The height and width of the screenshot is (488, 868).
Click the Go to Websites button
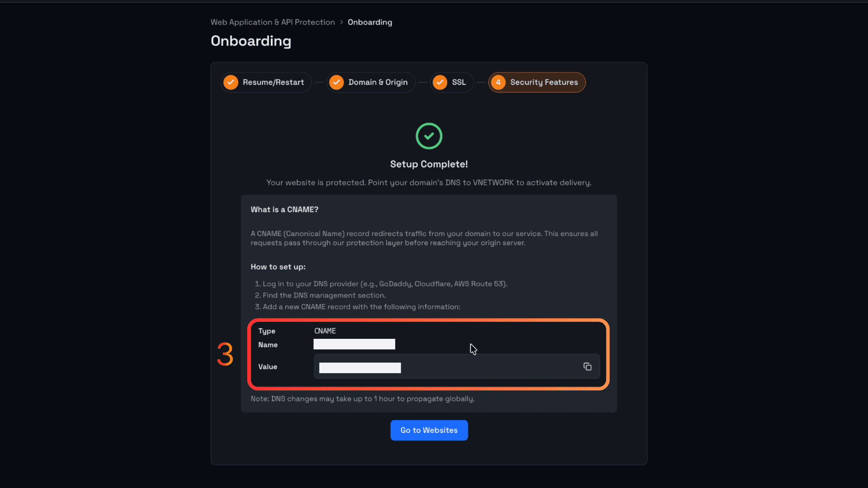point(429,430)
